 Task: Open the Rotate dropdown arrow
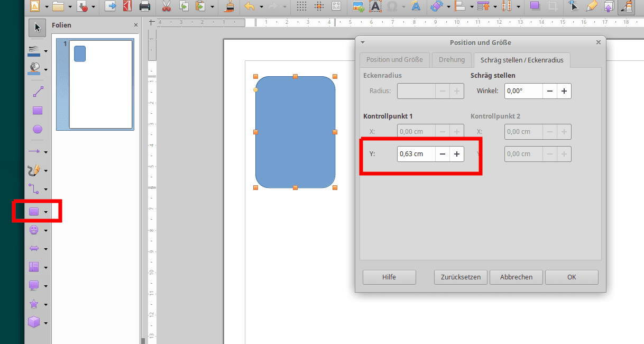pyautogui.click(x=448, y=7)
